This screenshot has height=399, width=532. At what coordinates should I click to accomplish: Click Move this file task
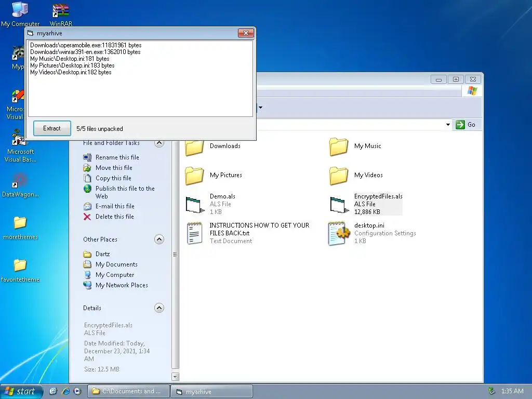point(114,168)
